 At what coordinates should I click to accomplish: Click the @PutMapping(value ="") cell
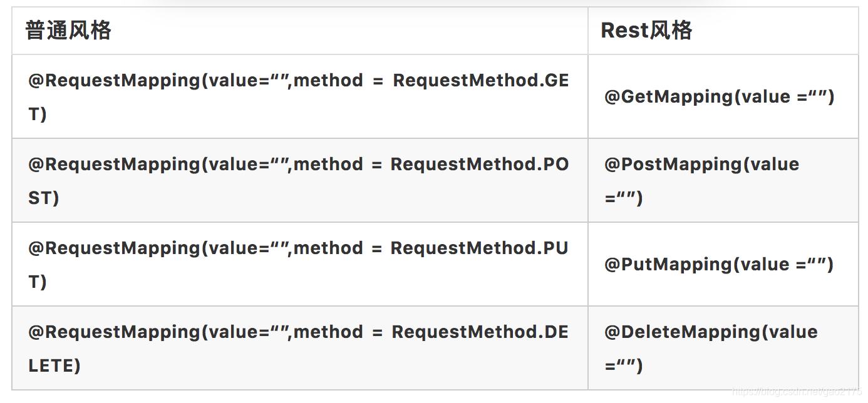click(723, 264)
